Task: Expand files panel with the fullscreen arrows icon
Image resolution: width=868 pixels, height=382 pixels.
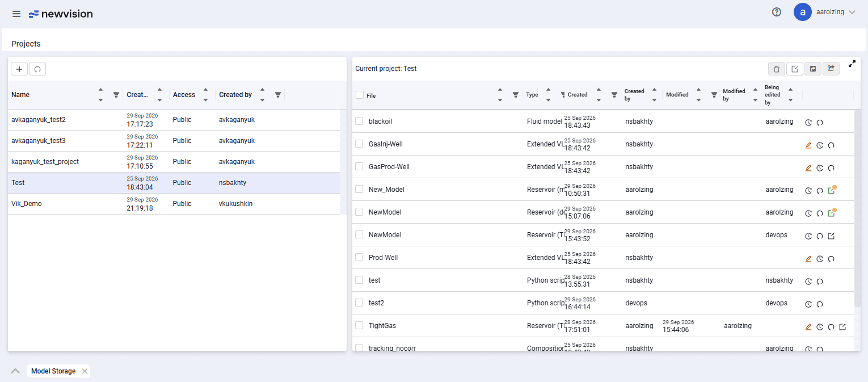Action: 852,64
